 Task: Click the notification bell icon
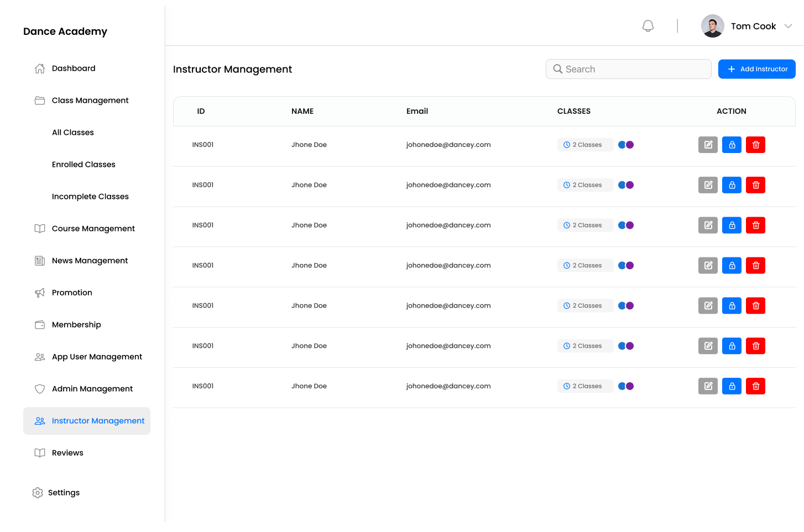(648, 25)
